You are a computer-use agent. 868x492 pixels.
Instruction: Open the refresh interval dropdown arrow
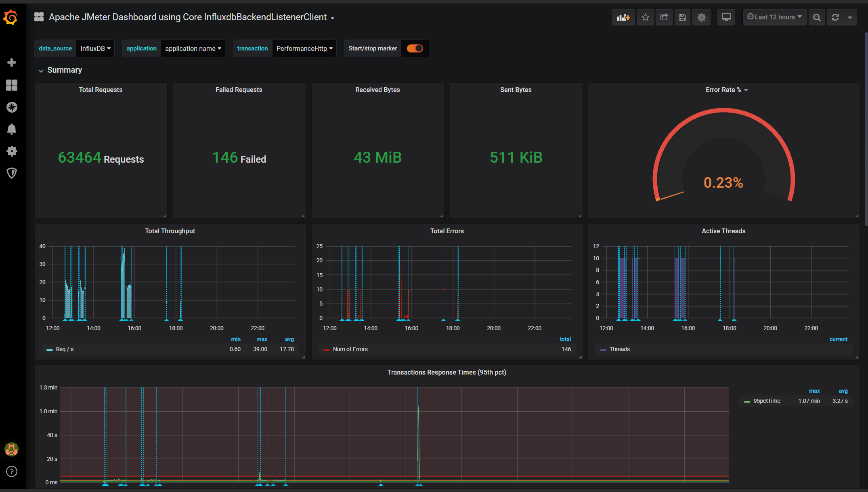pos(850,17)
